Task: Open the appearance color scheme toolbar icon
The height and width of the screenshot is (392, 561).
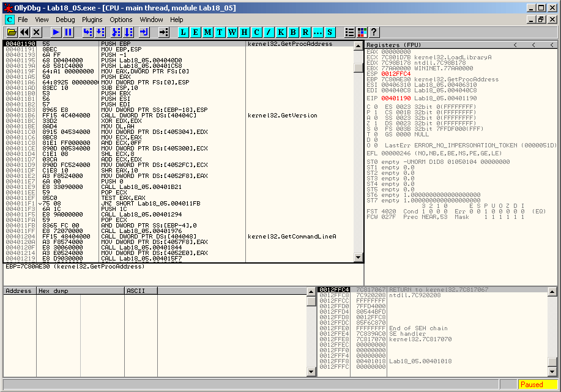Action: coord(362,32)
